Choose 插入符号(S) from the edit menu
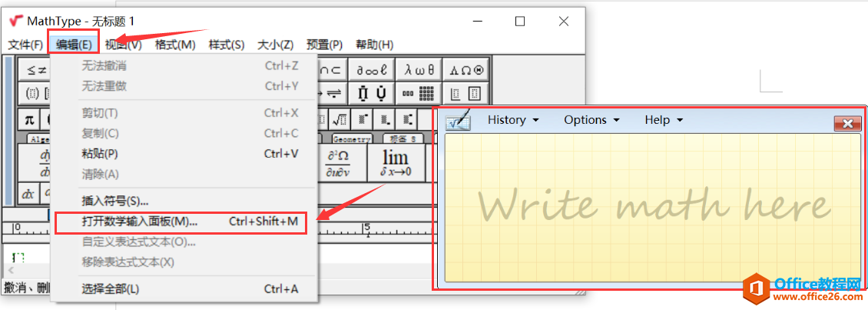 pyautogui.click(x=115, y=201)
